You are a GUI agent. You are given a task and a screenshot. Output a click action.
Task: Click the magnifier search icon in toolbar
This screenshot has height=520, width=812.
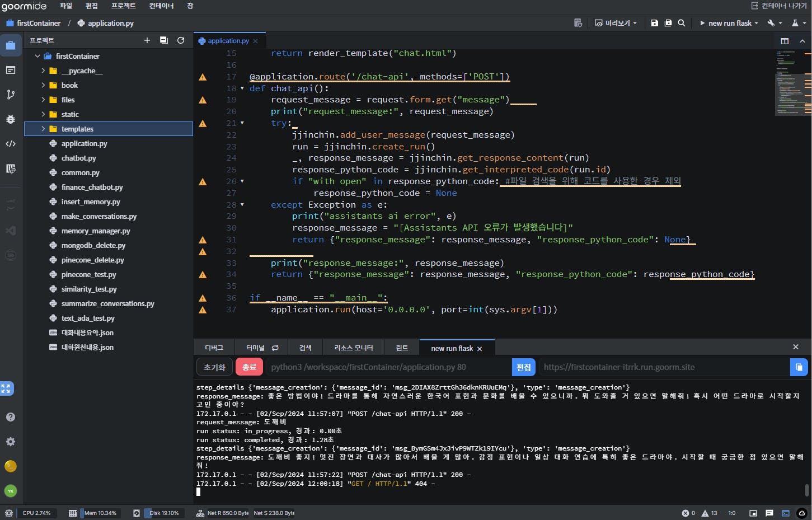681,23
